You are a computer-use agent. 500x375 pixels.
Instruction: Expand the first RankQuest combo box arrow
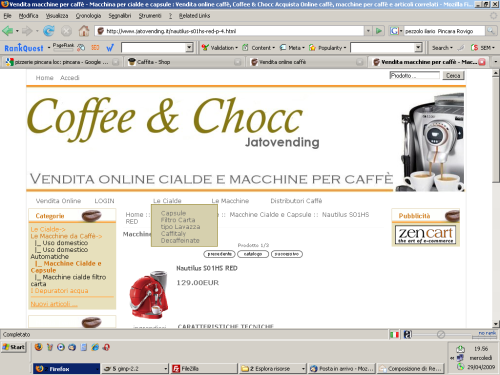click(189, 48)
